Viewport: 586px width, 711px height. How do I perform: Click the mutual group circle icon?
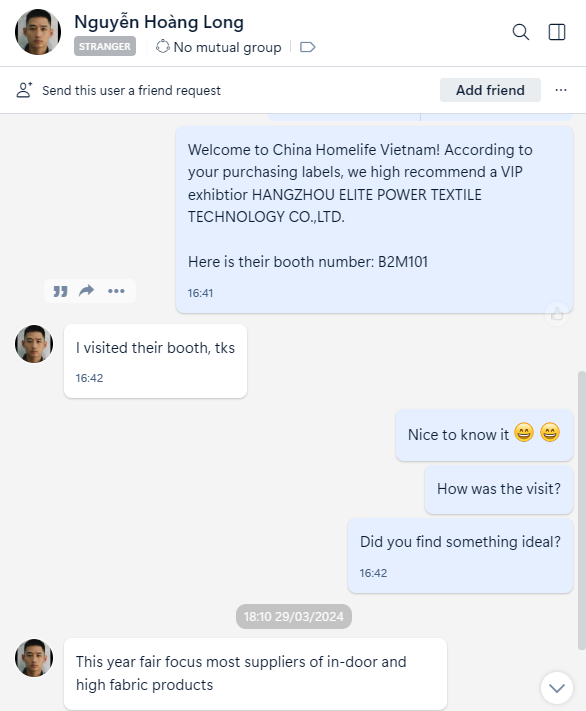click(162, 47)
